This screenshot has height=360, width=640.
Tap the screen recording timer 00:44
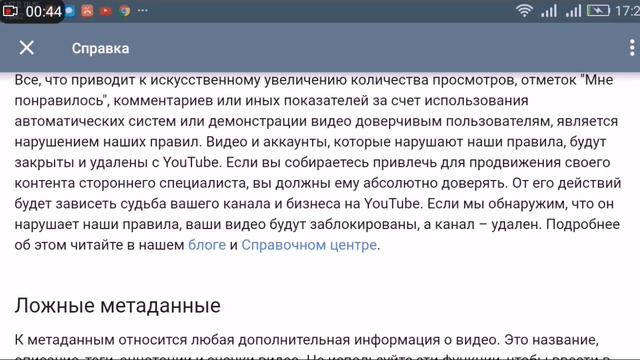[x=32, y=11]
